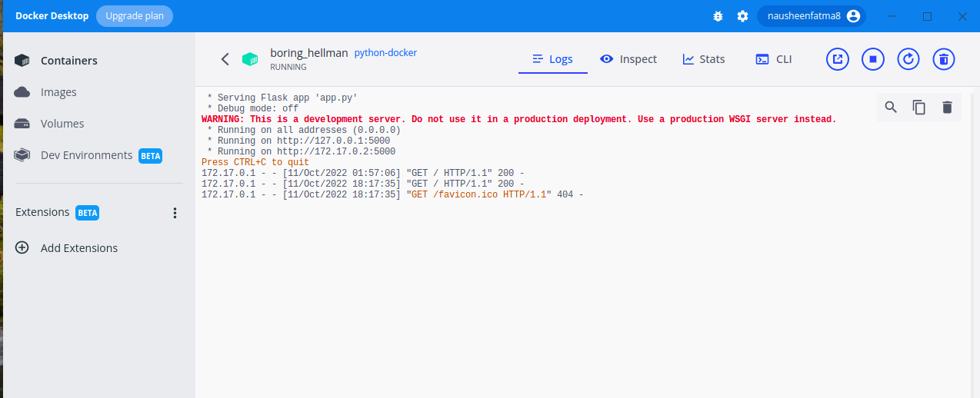This screenshot has width=980, height=398.
Task: Restart the boring_hellman container
Action: click(908, 59)
